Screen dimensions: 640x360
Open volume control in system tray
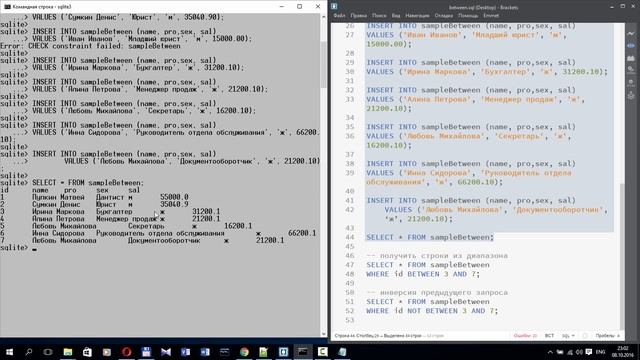coord(579,352)
